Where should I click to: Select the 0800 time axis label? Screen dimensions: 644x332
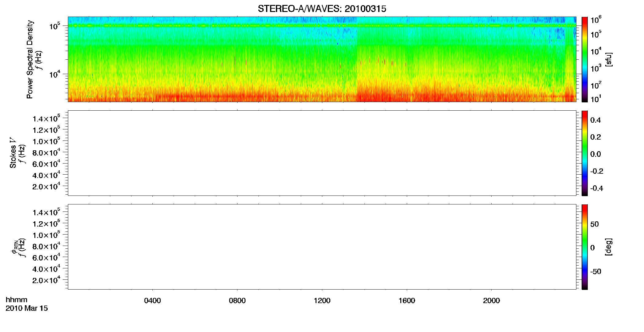coord(237,301)
